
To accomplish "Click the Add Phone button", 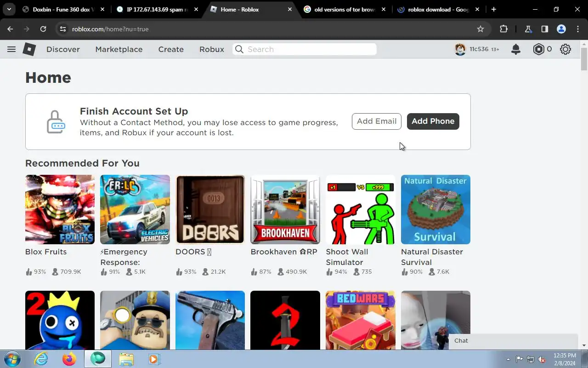I will click(433, 121).
